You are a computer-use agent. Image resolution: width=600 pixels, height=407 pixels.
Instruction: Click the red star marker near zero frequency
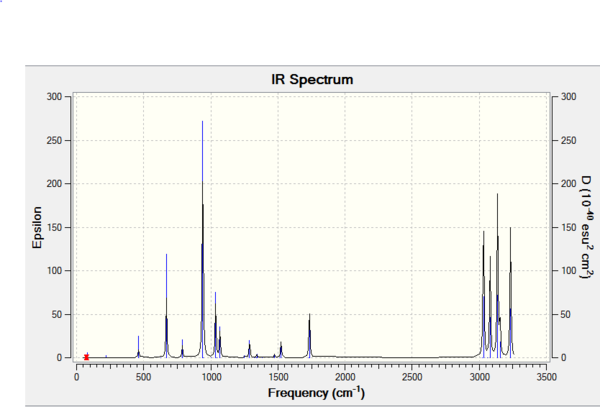[86, 357]
